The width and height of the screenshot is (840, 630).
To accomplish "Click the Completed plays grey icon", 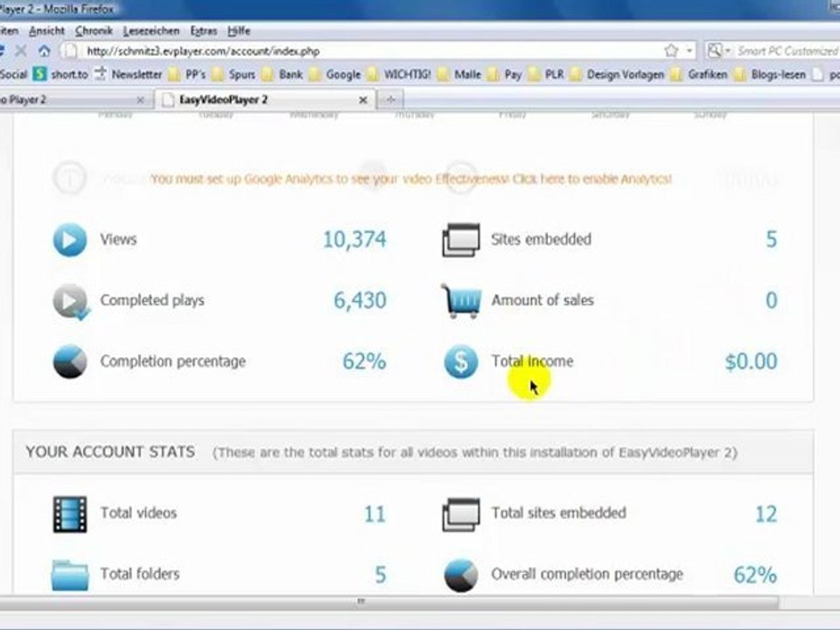I will pos(71,302).
